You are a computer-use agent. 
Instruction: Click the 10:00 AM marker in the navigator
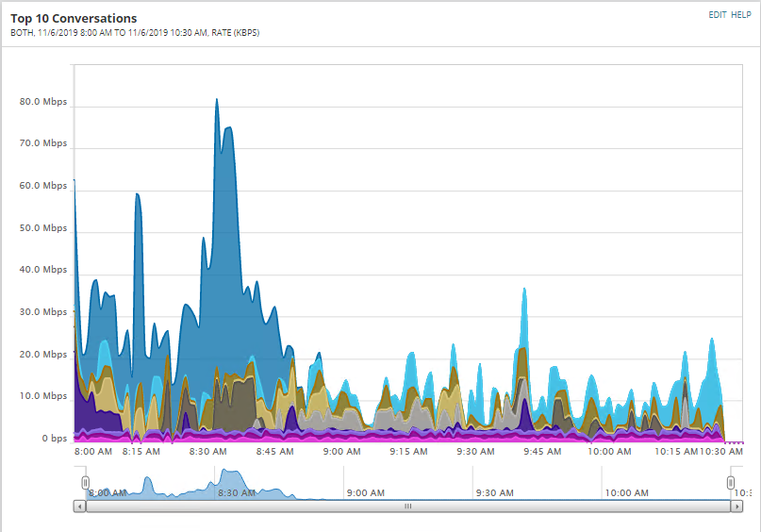pos(626,492)
